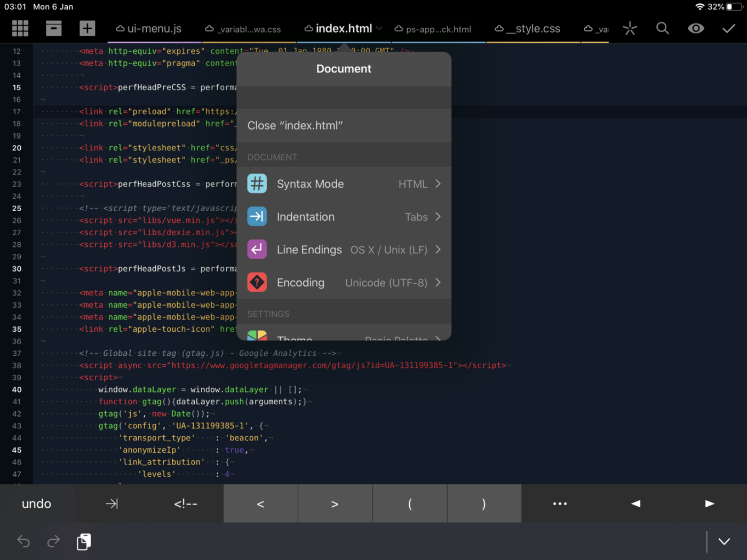
Task: Open the index.html tab dropdown arrow
Action: click(x=379, y=28)
